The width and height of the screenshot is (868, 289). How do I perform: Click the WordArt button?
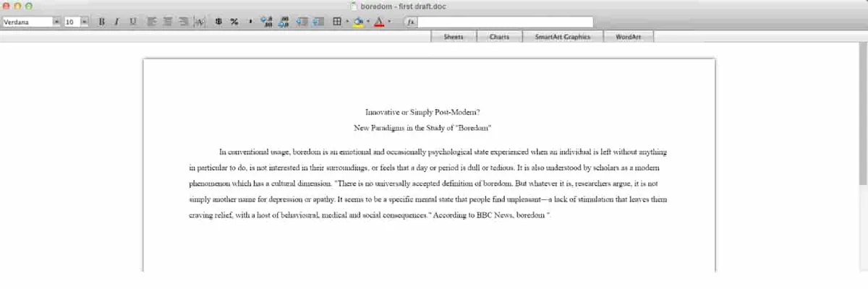click(629, 36)
